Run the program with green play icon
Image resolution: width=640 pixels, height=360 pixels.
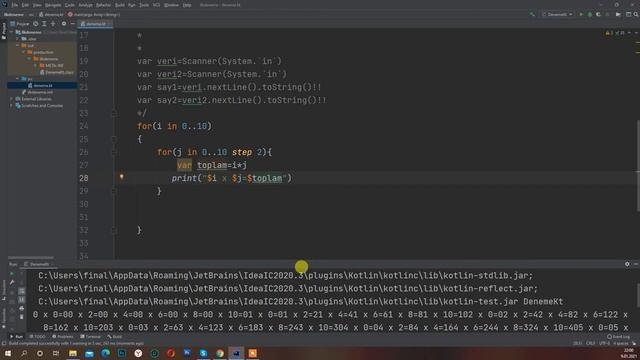581,14
